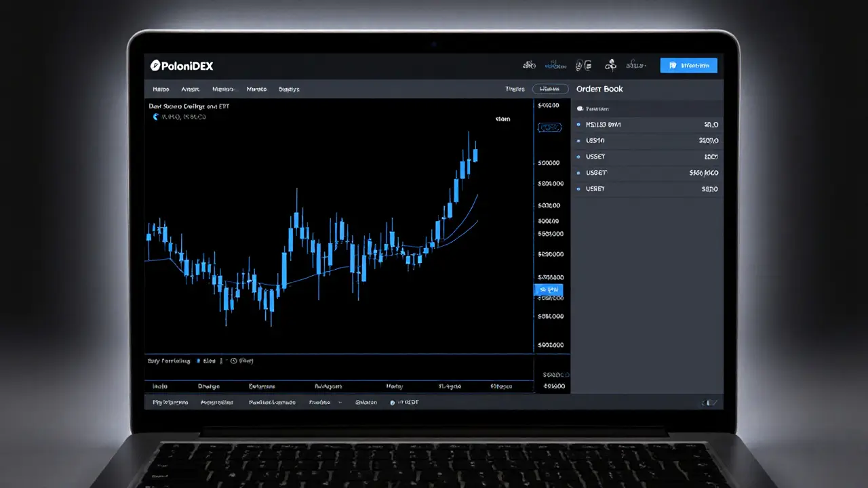Open the fifth navigation tab from left
Image resolution: width=868 pixels, height=488 pixels.
click(289, 89)
